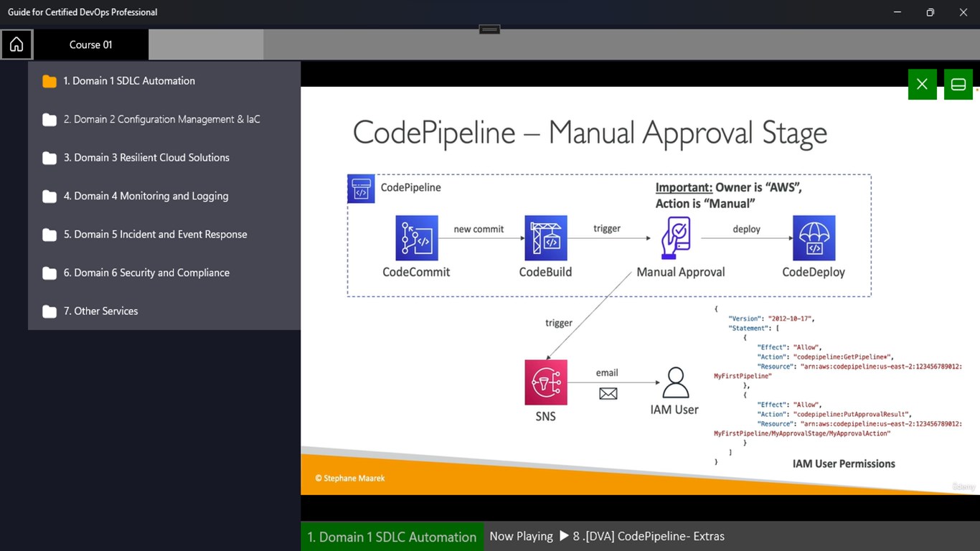The height and width of the screenshot is (551, 980).
Task: Select 3. Domain 3 Resilient Cloud Solutions
Action: tap(146, 158)
